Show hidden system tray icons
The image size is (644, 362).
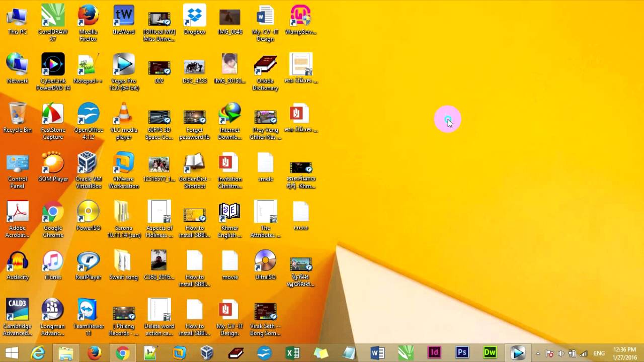(x=538, y=353)
